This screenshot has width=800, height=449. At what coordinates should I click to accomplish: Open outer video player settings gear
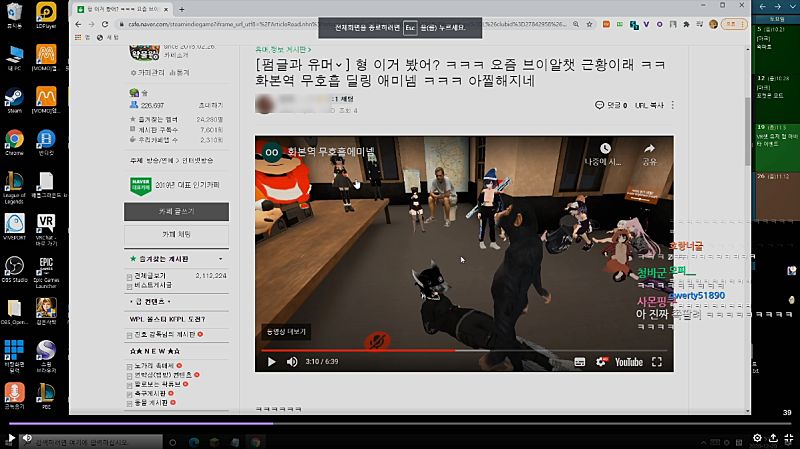point(757,438)
